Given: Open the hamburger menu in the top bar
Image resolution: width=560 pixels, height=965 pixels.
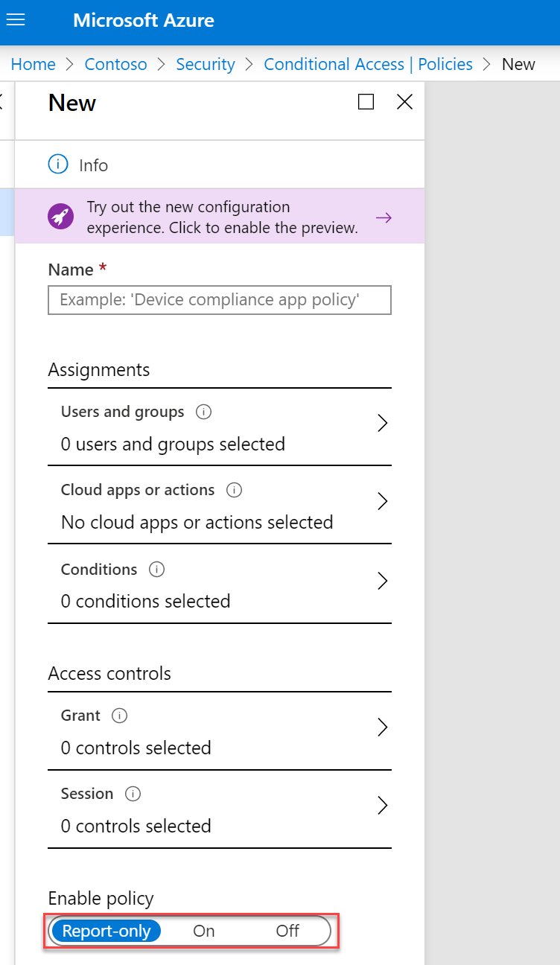Looking at the screenshot, I should [16, 20].
